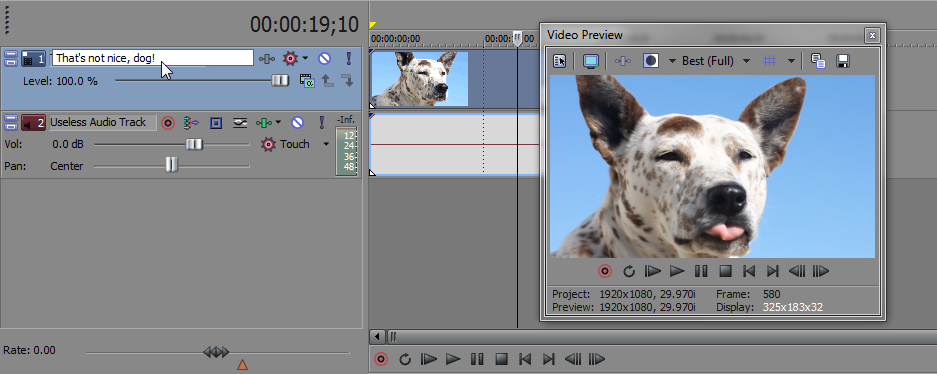Select the dog video clip on timeline
This screenshot has height=374, width=937.
click(419, 79)
